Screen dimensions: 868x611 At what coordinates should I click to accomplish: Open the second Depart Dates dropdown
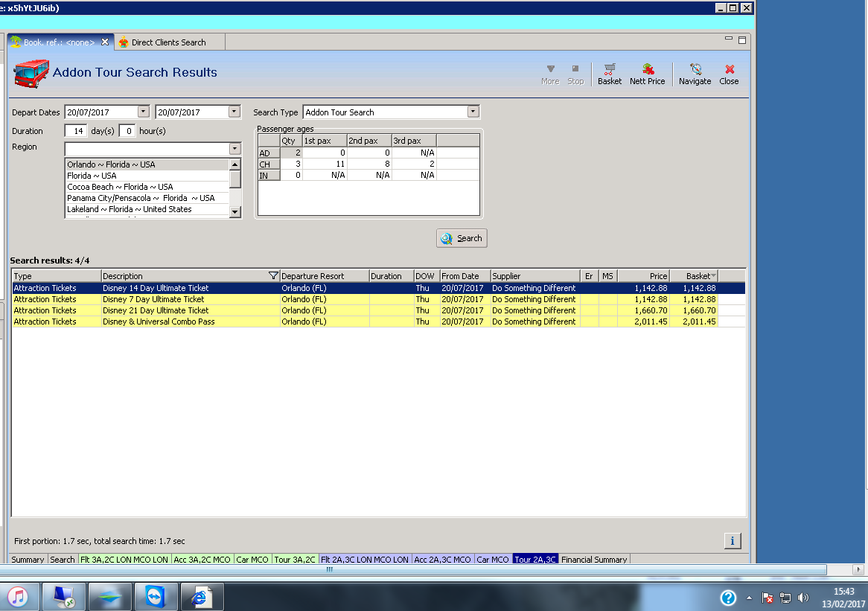pos(234,111)
